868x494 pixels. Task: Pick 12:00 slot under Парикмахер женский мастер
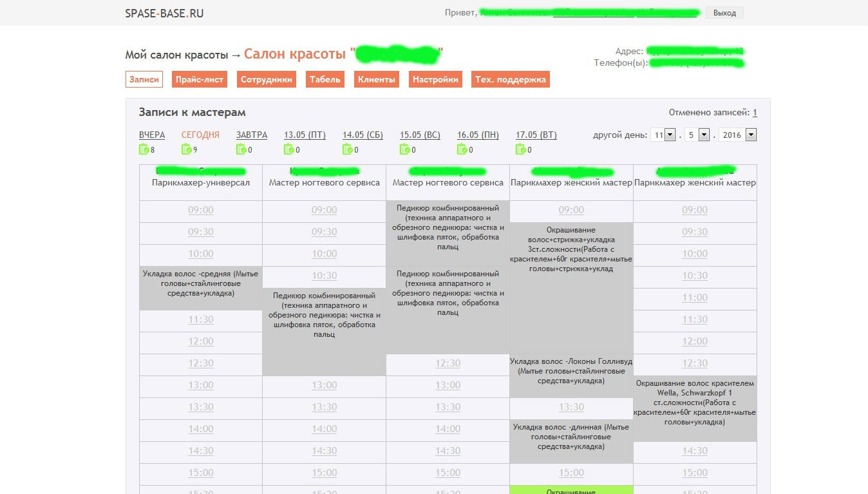click(695, 341)
